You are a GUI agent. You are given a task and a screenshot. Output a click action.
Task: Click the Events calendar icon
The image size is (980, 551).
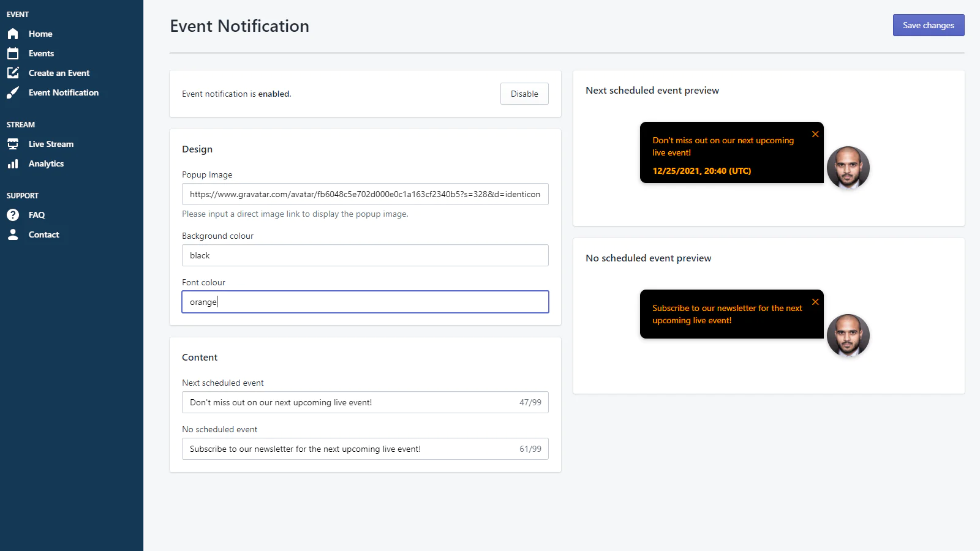tap(13, 53)
